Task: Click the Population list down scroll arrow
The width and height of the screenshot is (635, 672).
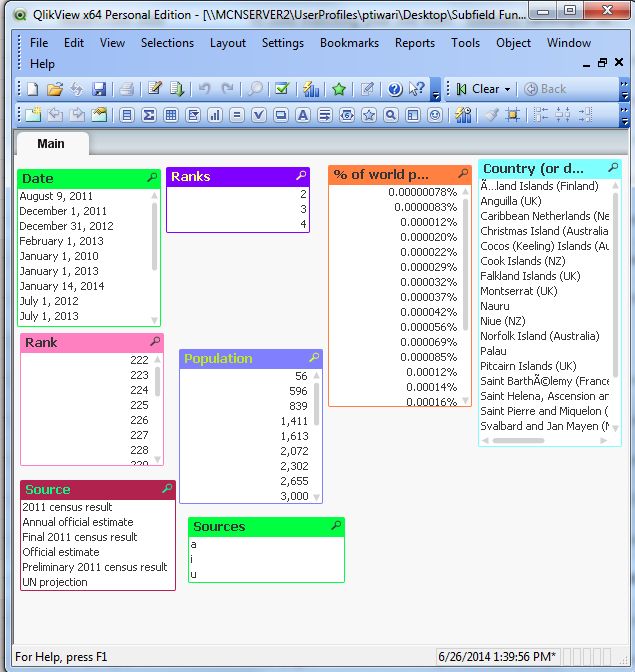Action: (x=317, y=497)
